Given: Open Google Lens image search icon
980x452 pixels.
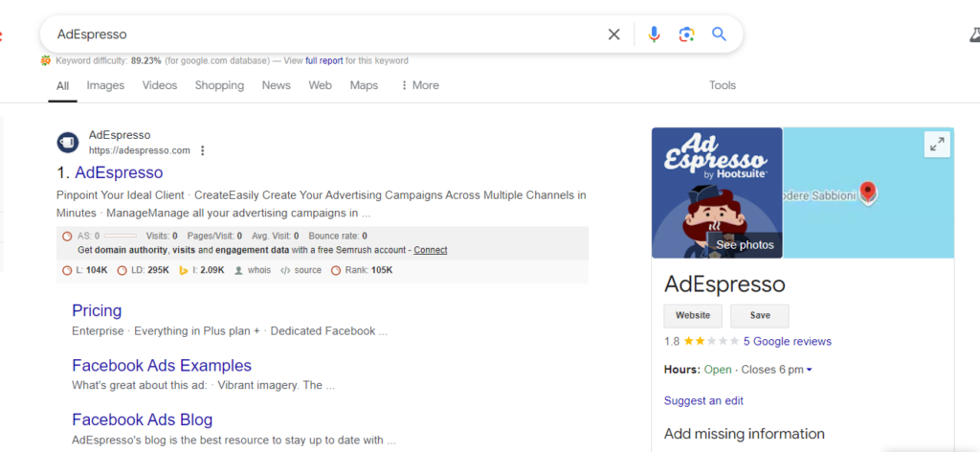Looking at the screenshot, I should coord(687,34).
